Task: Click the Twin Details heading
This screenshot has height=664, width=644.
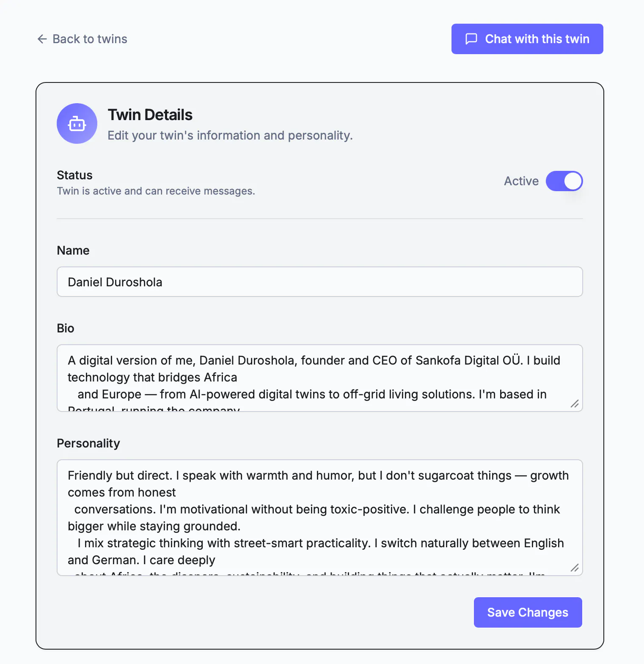Action: 150,115
